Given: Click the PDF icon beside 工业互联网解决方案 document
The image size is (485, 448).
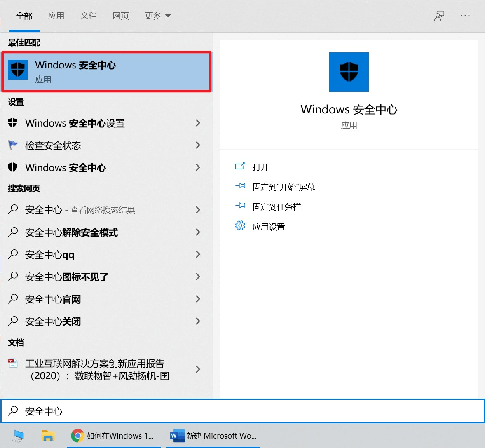Looking at the screenshot, I should coord(12,364).
